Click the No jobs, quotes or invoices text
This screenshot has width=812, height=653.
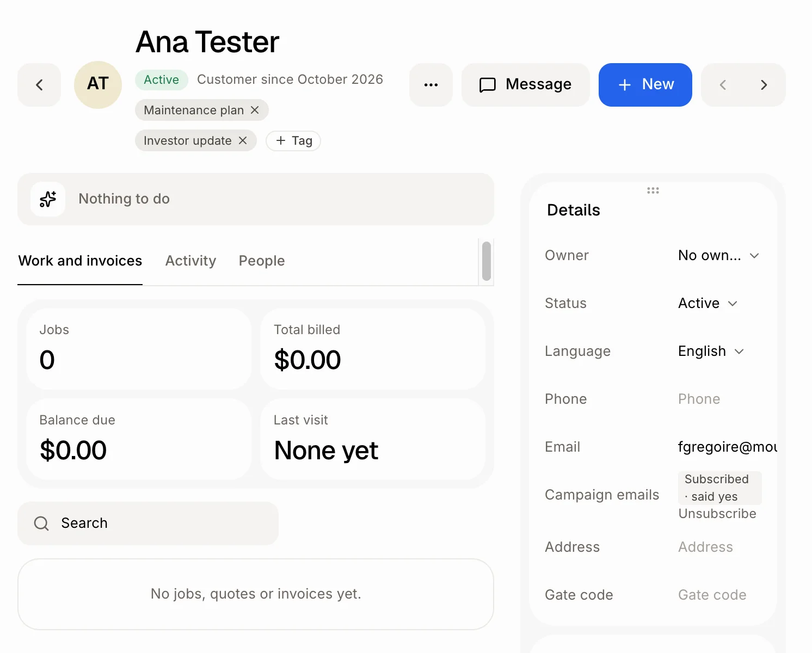click(256, 594)
